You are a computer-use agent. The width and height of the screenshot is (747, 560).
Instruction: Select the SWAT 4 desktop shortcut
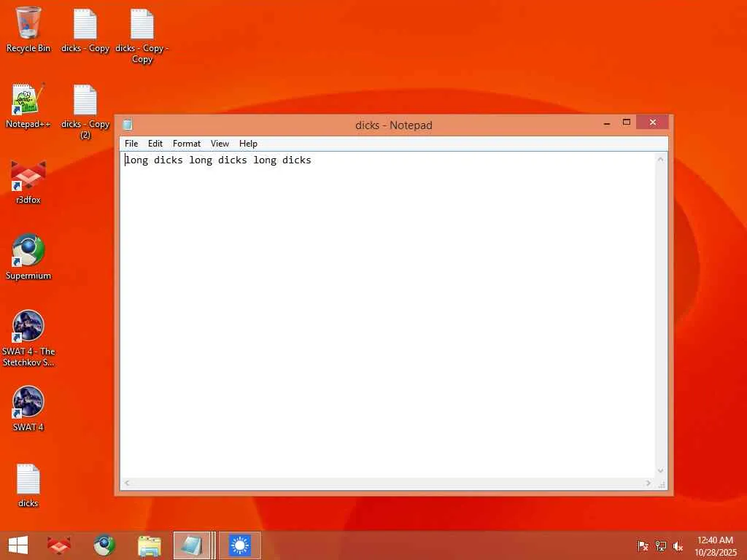pos(28,408)
